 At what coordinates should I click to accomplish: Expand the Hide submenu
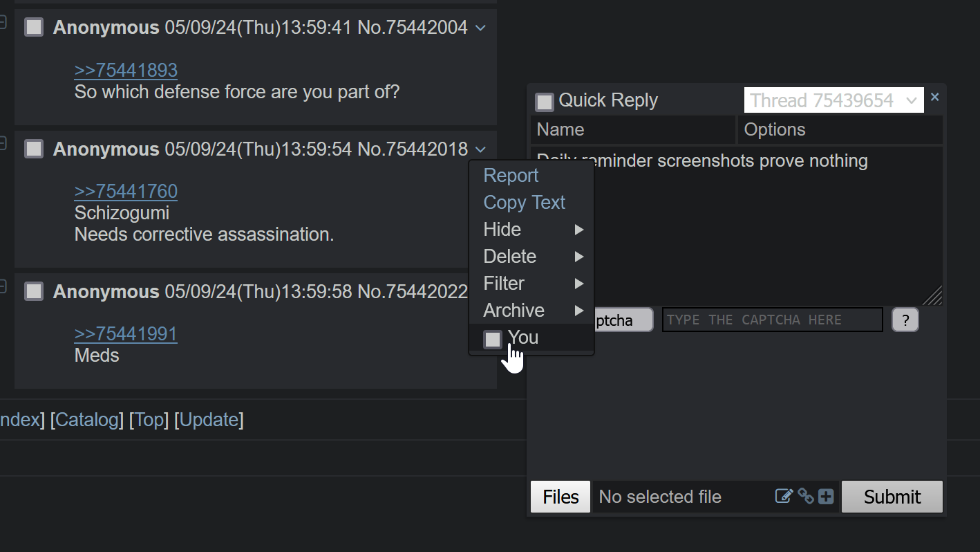pos(531,229)
